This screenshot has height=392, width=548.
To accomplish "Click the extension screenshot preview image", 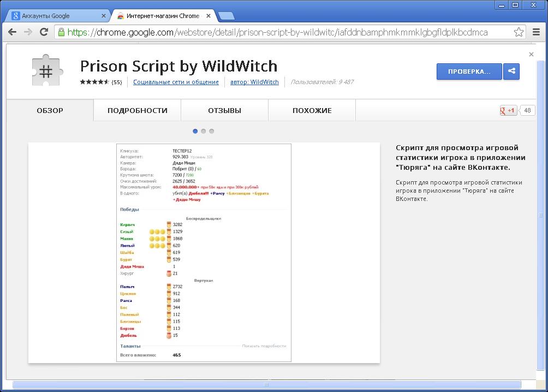I will tap(204, 252).
